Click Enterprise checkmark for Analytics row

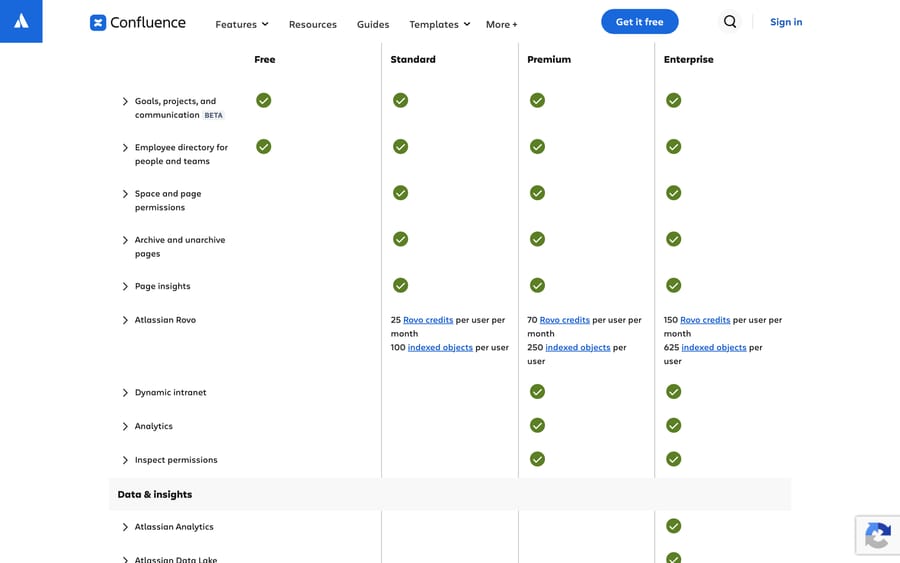[x=674, y=425]
